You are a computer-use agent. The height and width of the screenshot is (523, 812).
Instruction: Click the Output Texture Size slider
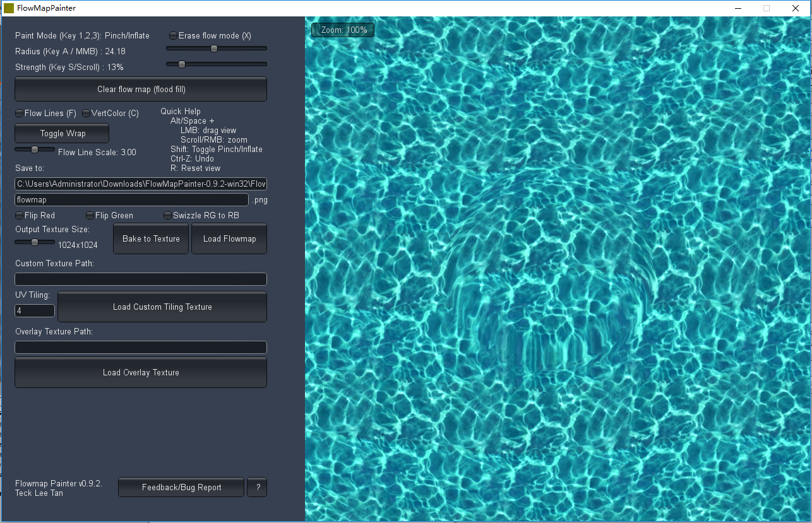[x=35, y=242]
